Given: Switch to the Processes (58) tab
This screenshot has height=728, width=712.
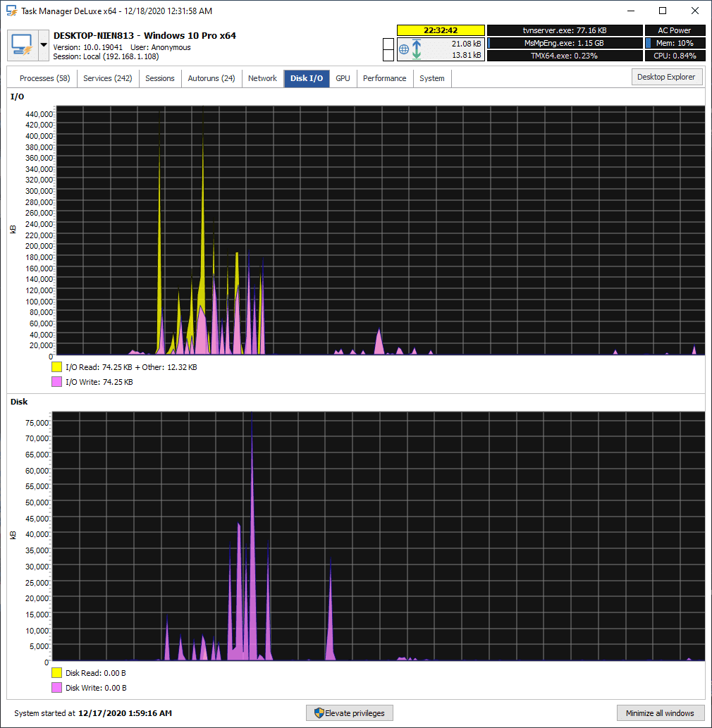Looking at the screenshot, I should pyautogui.click(x=44, y=78).
